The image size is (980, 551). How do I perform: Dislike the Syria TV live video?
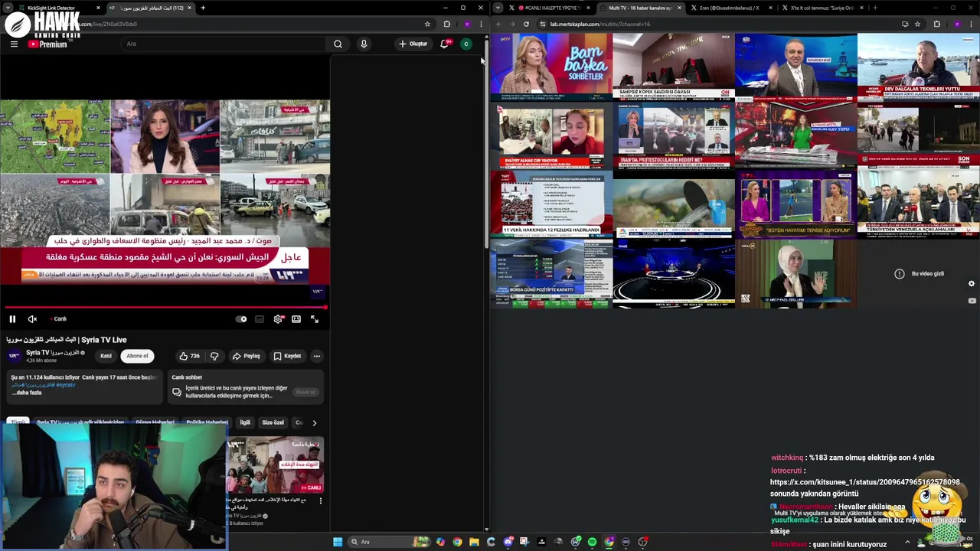(x=214, y=356)
